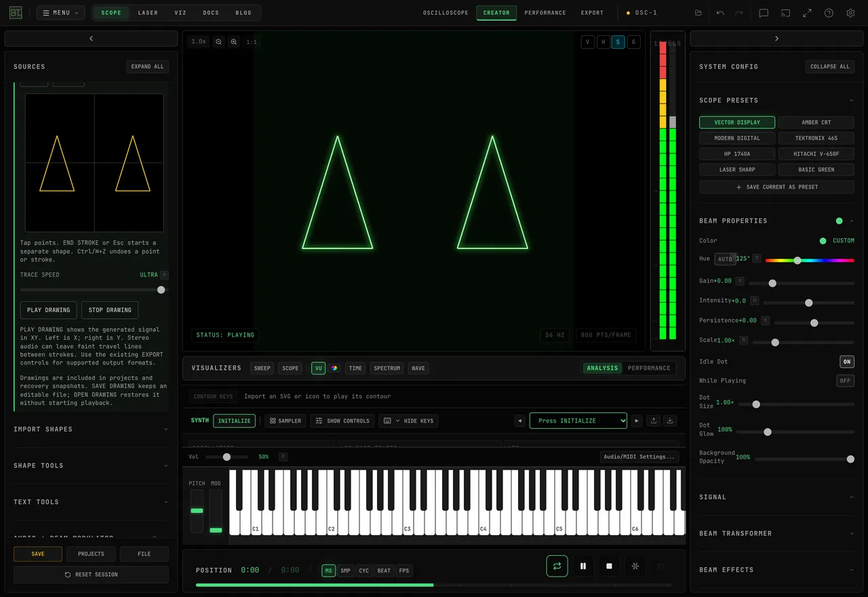
Task: Open the settings gear icon
Action: 850,13
